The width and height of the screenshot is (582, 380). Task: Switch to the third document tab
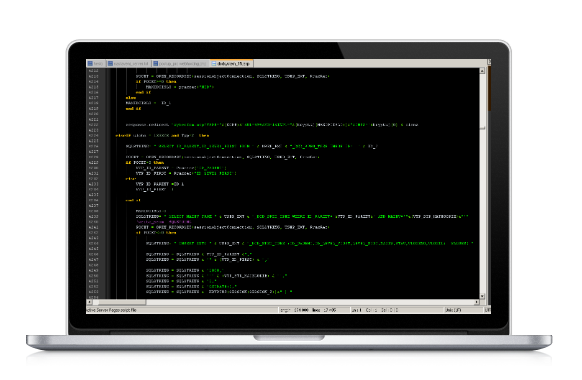[x=180, y=63]
